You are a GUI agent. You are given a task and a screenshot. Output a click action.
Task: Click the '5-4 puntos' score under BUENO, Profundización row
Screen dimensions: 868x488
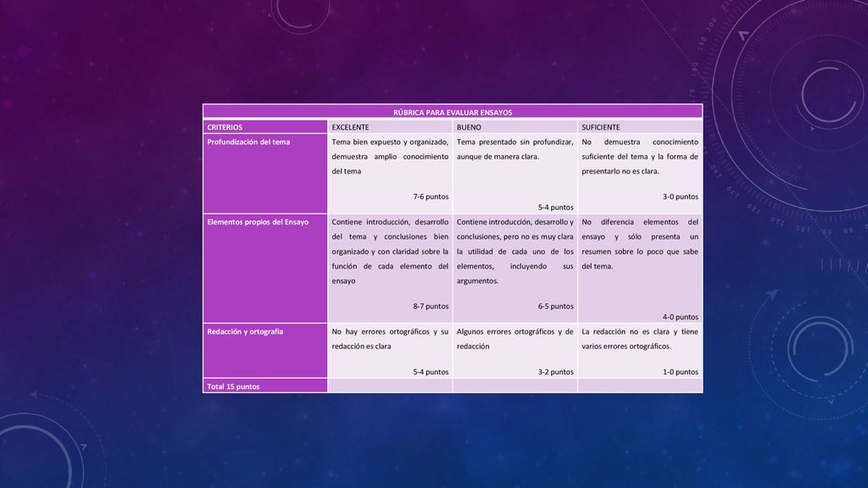[556, 208]
